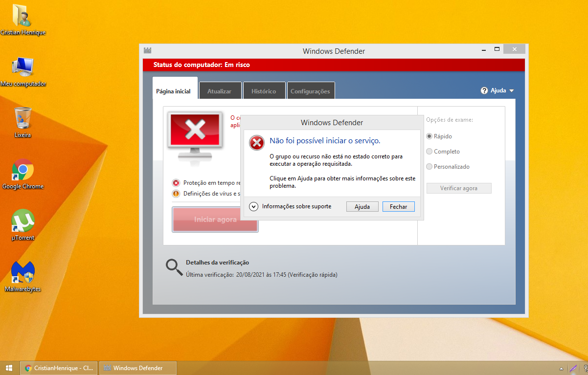Expand Informações sobre suporte chevron
The height and width of the screenshot is (375, 588).
click(253, 206)
